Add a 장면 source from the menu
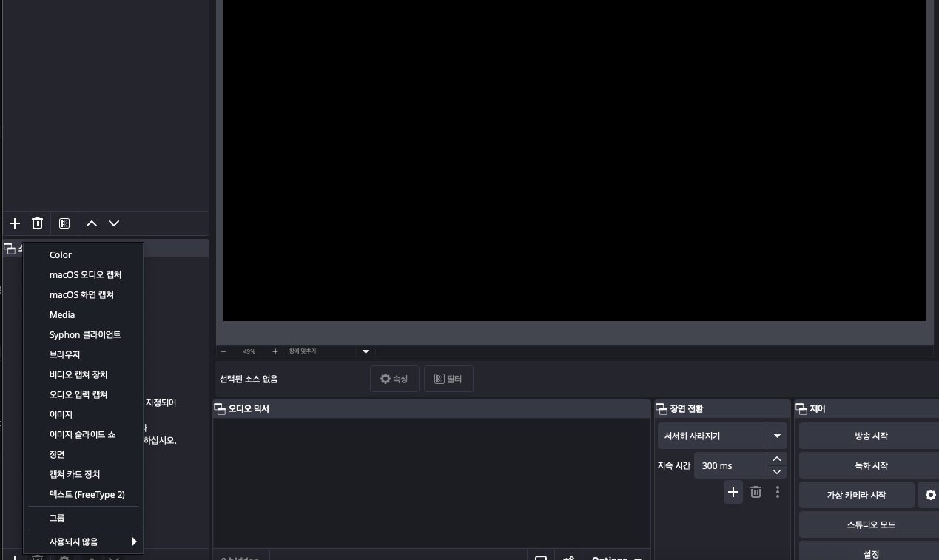Image resolution: width=939 pixels, height=560 pixels. (x=84, y=454)
